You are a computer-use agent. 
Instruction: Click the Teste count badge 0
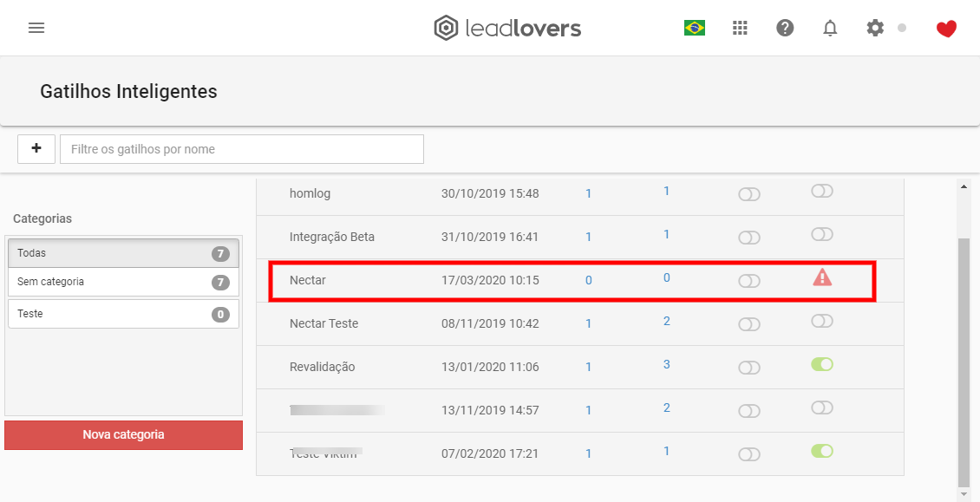[220, 314]
